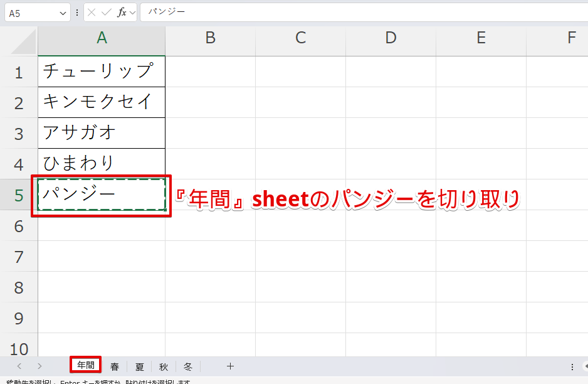Switch to the 春 sheet tab
The width and height of the screenshot is (588, 384).
[115, 367]
